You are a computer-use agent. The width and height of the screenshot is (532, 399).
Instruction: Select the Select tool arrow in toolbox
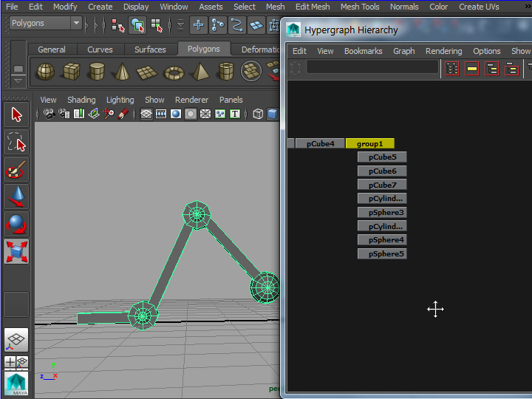[x=16, y=115]
